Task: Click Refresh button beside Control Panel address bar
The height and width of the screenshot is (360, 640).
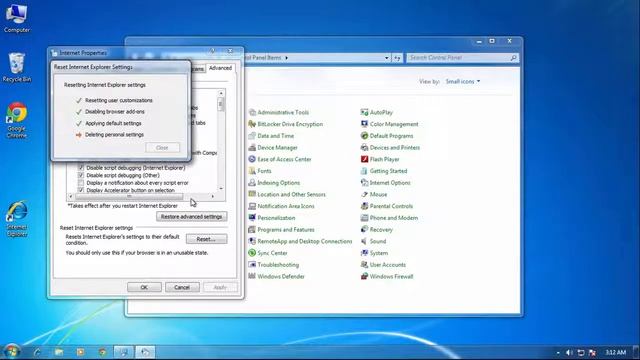Action: coord(398,58)
